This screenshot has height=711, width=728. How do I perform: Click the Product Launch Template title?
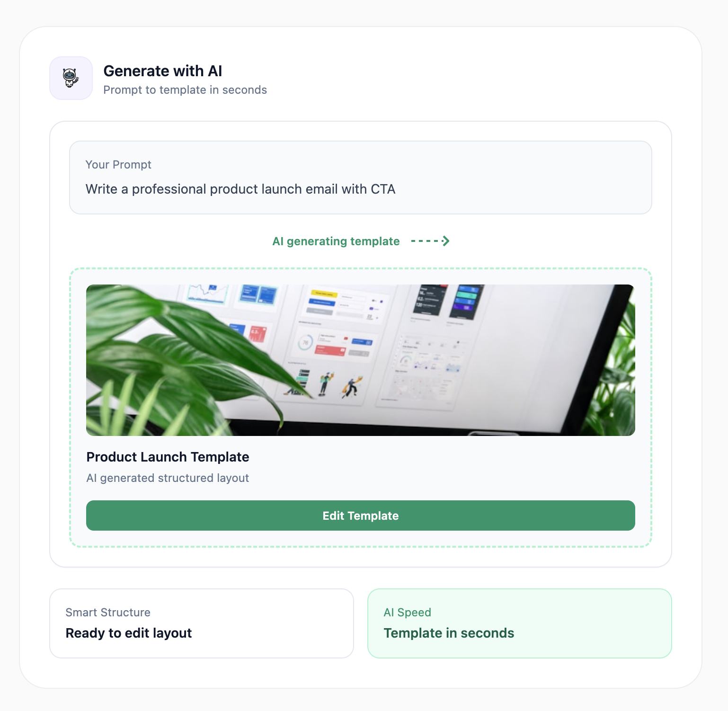click(x=168, y=457)
